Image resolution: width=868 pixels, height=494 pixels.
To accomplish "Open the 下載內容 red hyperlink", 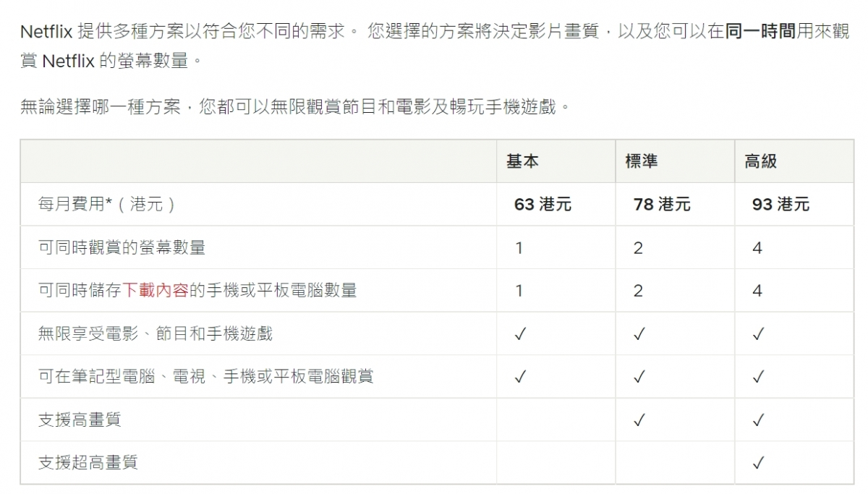I will pos(156,291).
